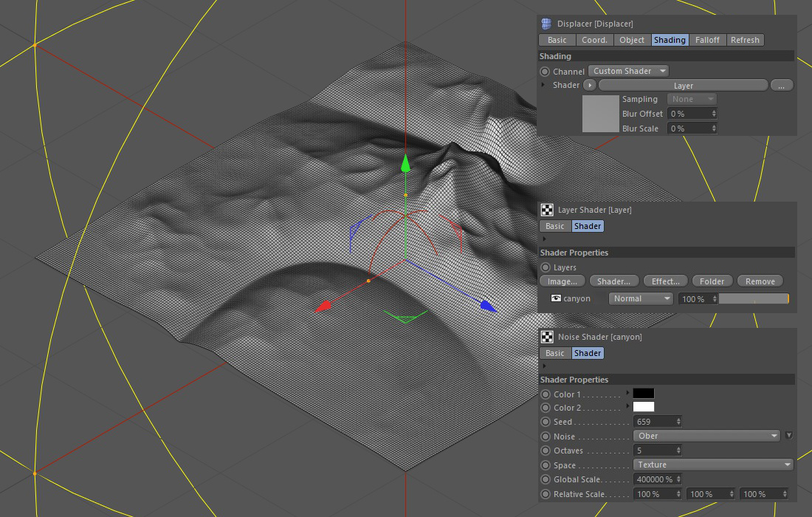The width and height of the screenshot is (812, 517).
Task: Click the Effect... button in Layer Shader
Action: [665, 281]
